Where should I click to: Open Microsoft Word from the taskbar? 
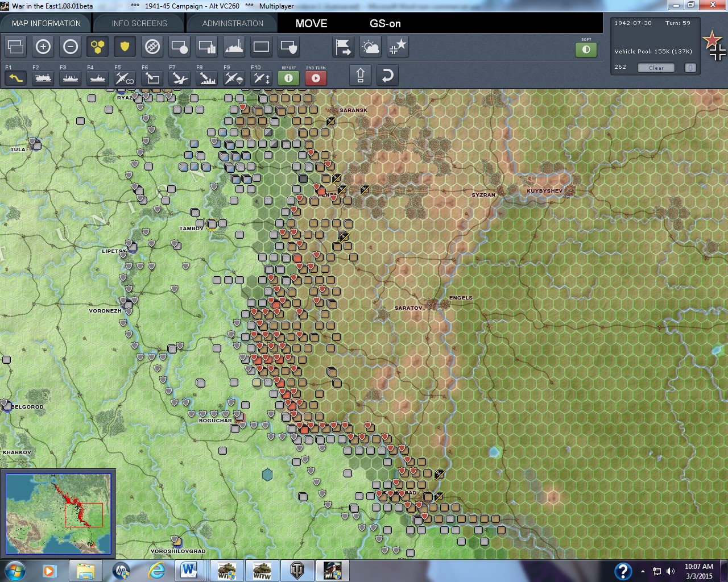click(x=189, y=571)
